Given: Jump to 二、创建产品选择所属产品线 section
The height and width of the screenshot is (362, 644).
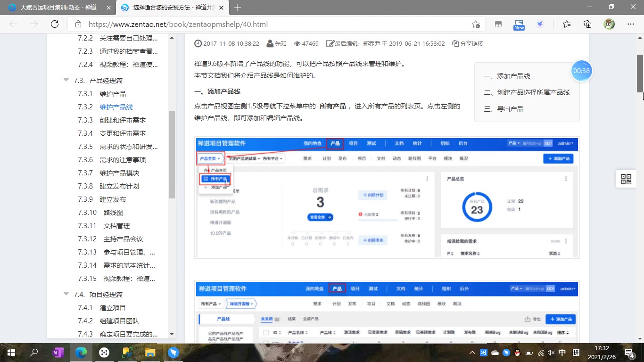Looking at the screenshot, I should 527,92.
